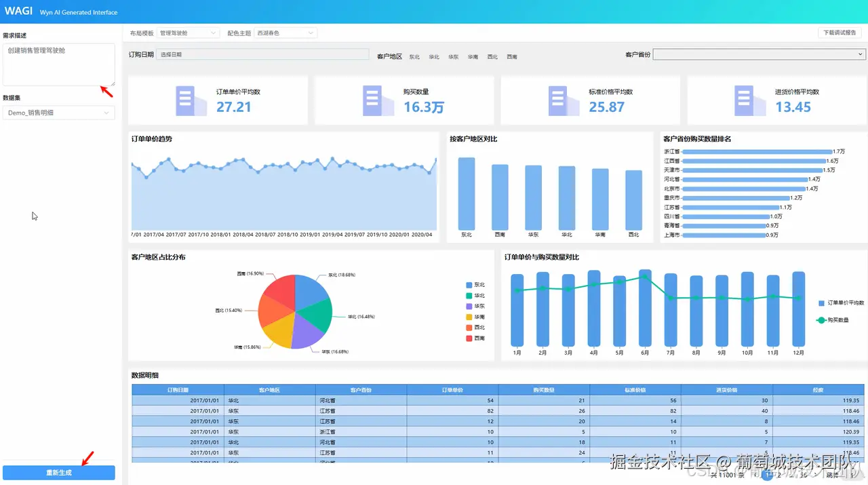
Task: Select the 订购日期 table column header
Action: (178, 390)
